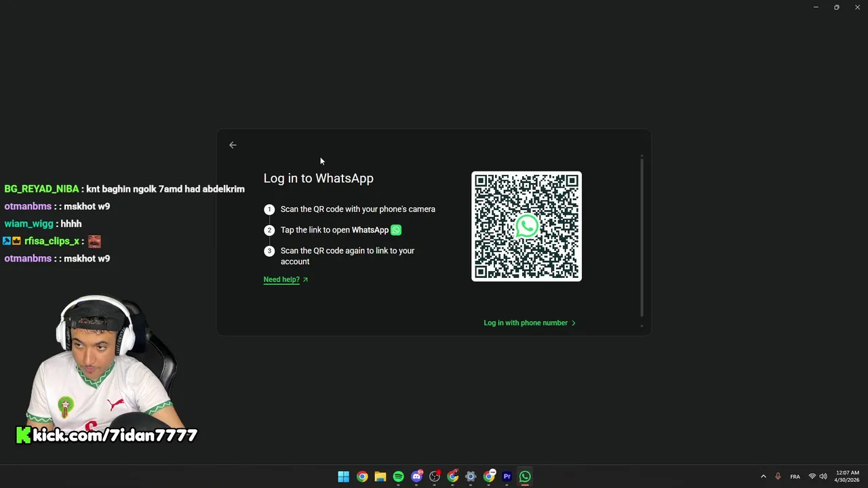Open the Chrome taskbar icon with white badge
The width and height of the screenshot is (868, 488).
click(x=489, y=476)
